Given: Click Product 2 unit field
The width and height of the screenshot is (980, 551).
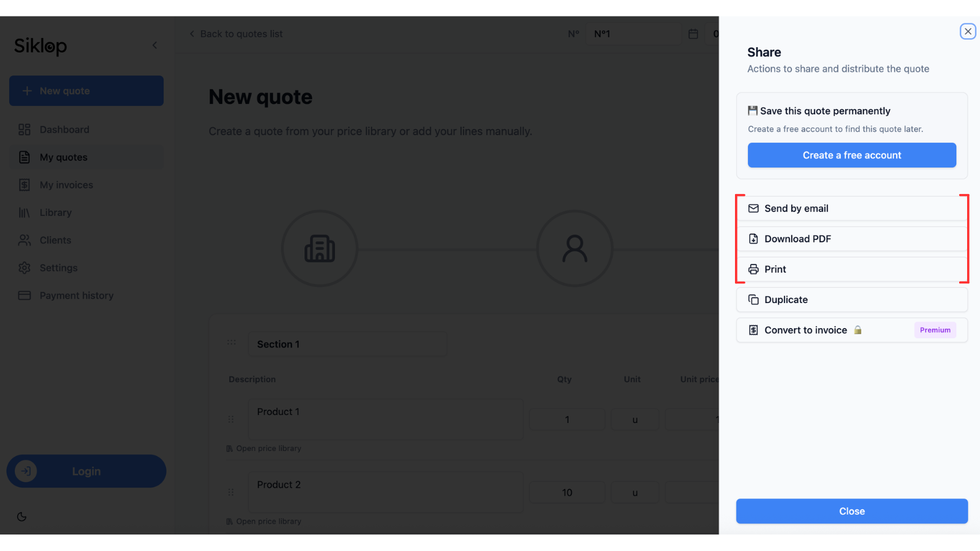Looking at the screenshot, I should tap(635, 492).
